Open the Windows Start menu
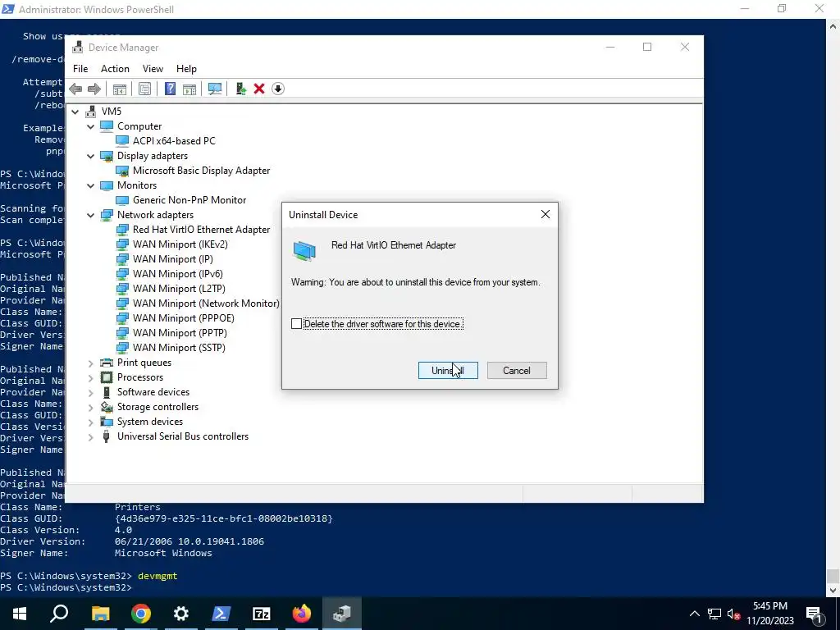This screenshot has height=630, width=840. [x=20, y=614]
